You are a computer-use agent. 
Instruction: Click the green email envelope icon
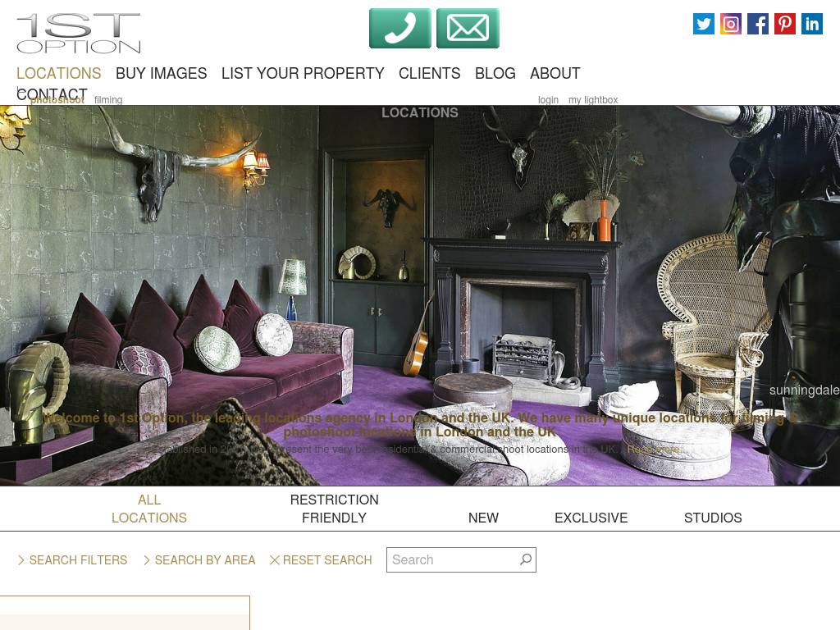coord(468,29)
